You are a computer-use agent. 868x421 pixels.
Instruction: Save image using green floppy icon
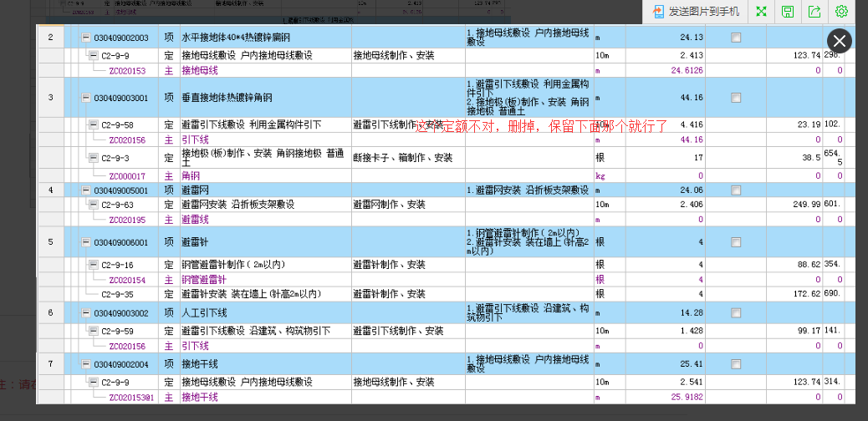788,12
